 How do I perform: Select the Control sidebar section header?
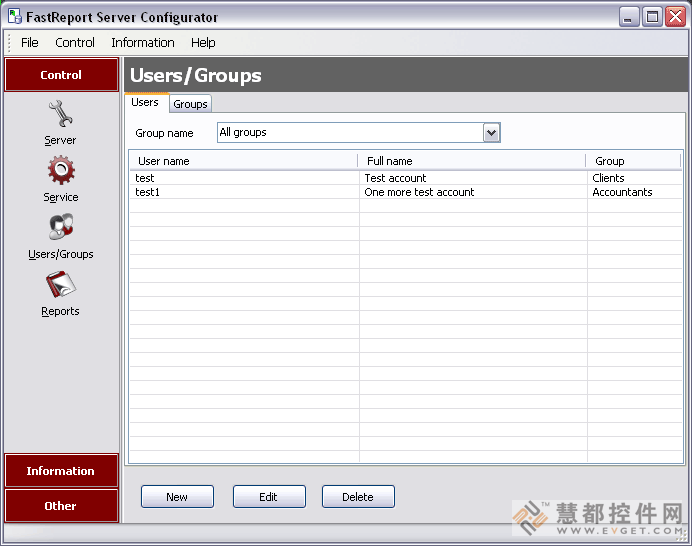[x=61, y=75]
